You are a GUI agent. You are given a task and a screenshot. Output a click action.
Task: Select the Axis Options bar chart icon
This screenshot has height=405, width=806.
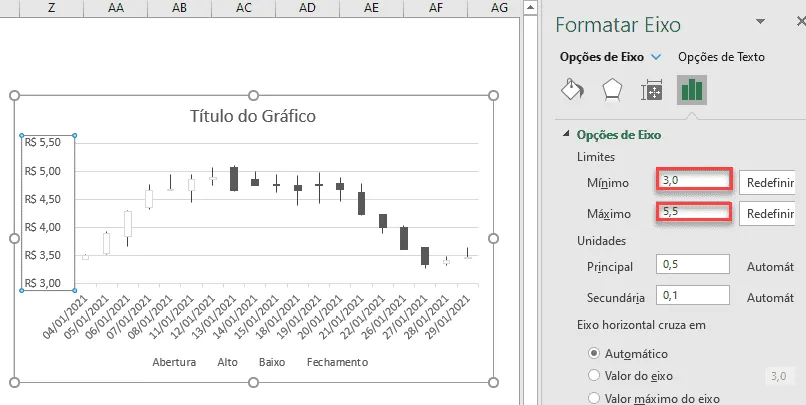point(692,90)
